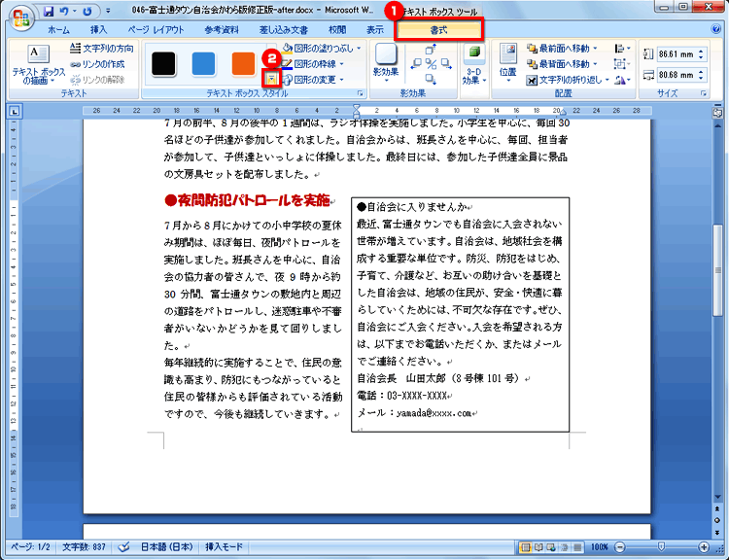Click the group objects icon
This screenshot has width=729, height=560.
pos(622,64)
